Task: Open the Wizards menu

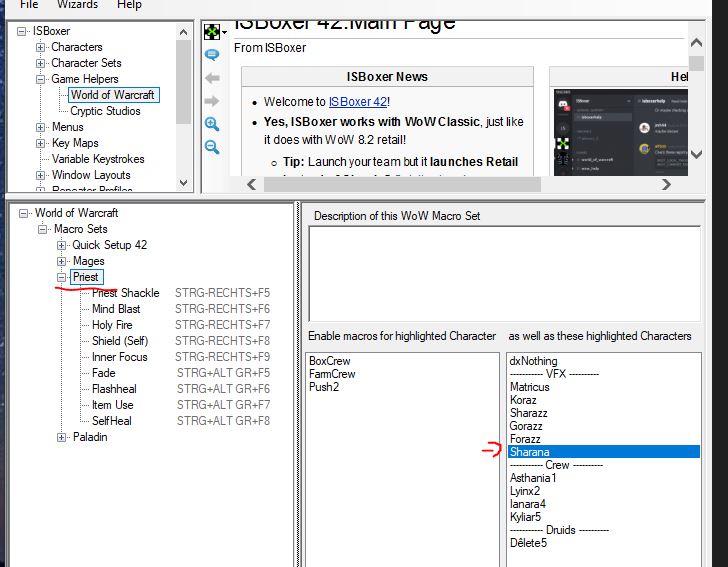Action: [x=78, y=4]
